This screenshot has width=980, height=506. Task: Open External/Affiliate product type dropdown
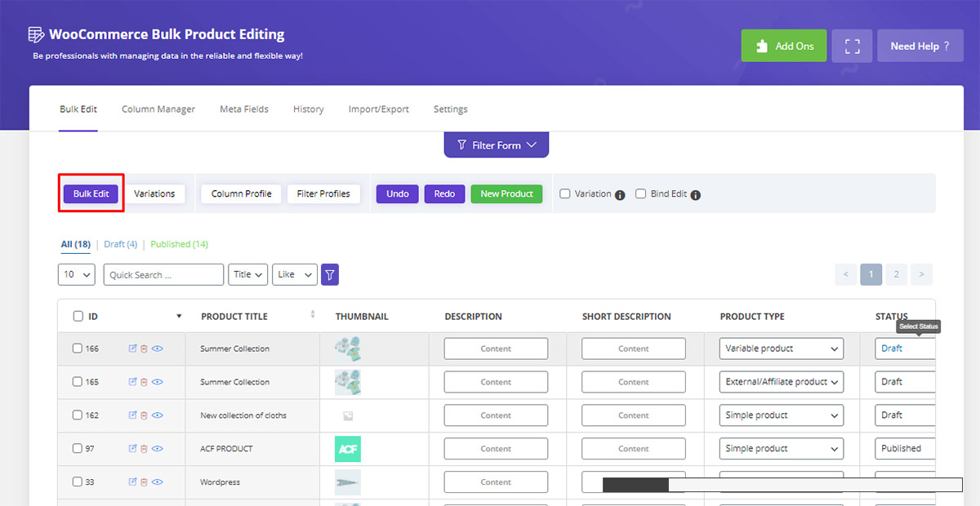(x=782, y=382)
